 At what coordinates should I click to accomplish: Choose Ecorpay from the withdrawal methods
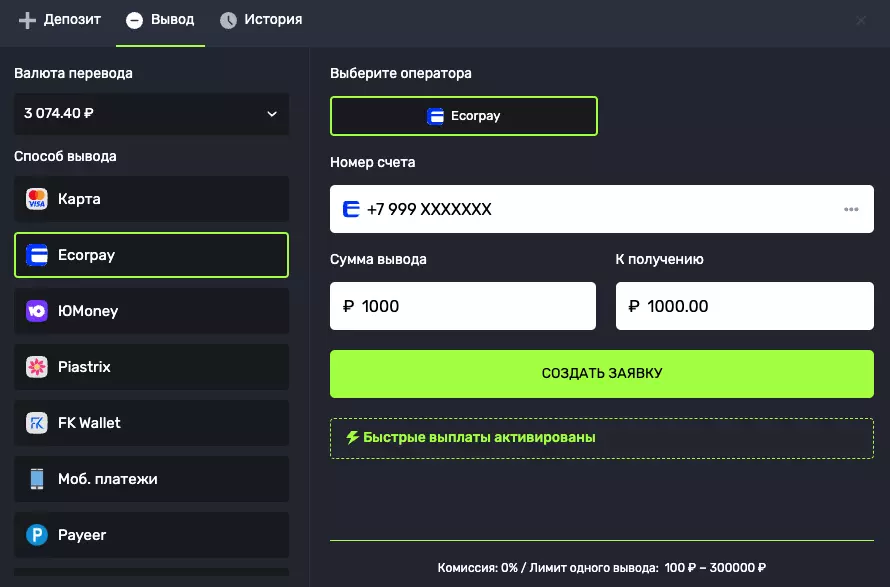point(151,255)
